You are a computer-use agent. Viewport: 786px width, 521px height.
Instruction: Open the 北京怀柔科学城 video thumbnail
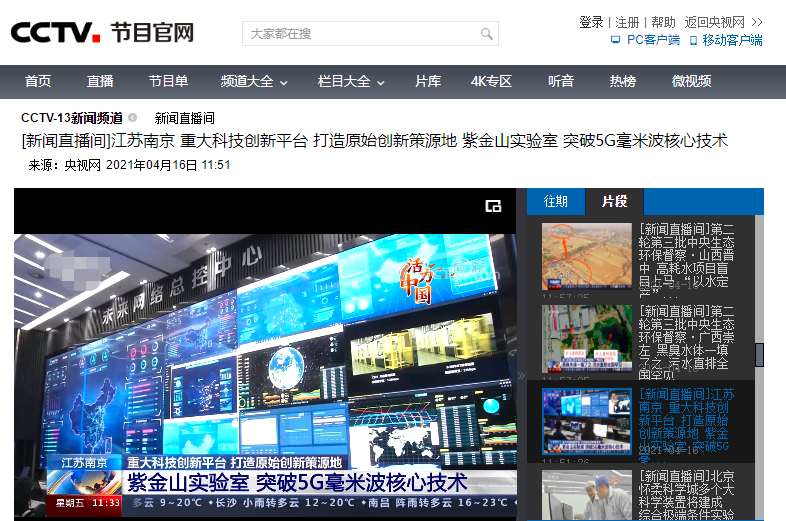click(586, 495)
